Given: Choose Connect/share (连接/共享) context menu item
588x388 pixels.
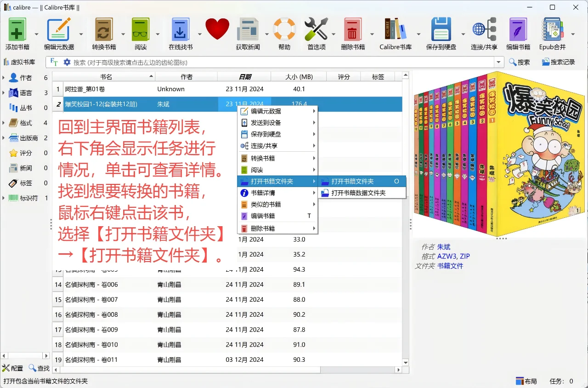Looking at the screenshot, I should [277, 146].
